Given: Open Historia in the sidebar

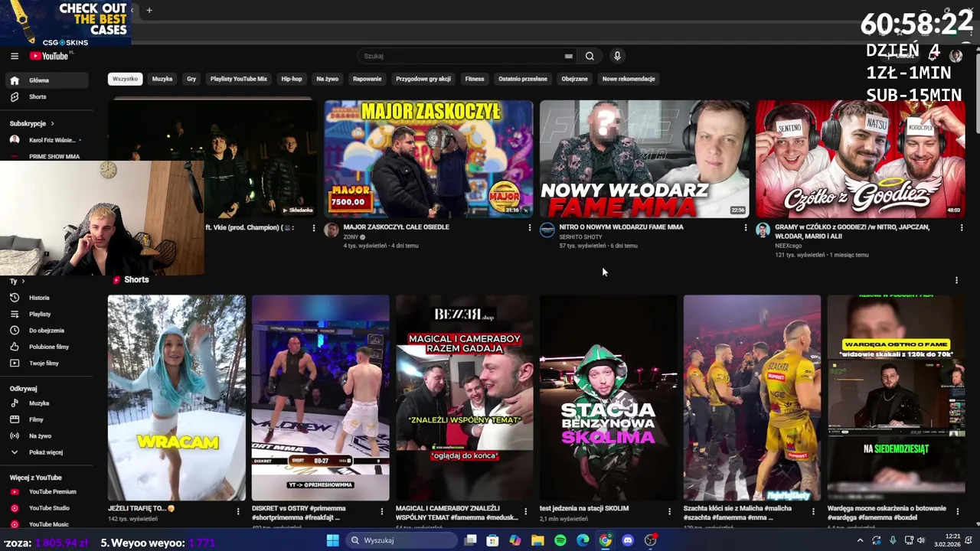Looking at the screenshot, I should (x=46, y=298).
